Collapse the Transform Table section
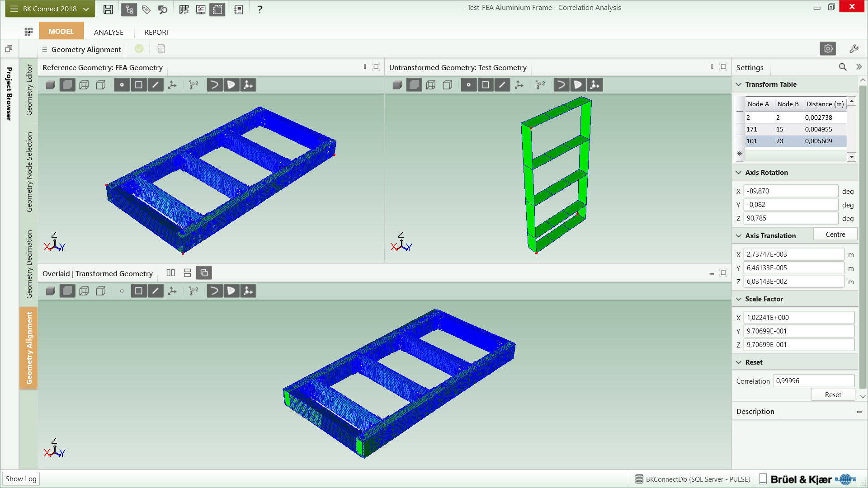The width and height of the screenshot is (868, 488). 739,84
